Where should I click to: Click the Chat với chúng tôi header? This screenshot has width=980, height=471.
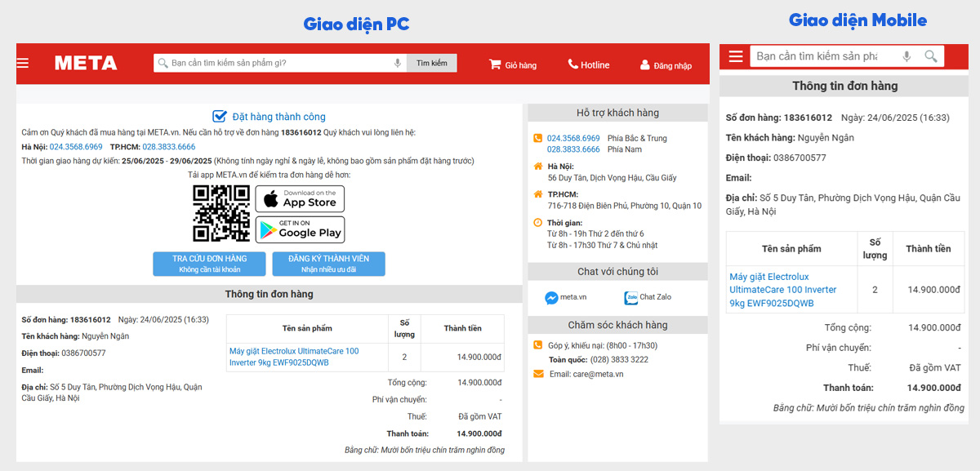(617, 271)
